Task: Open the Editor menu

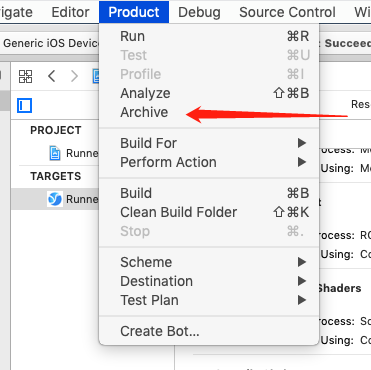Action: (70, 12)
